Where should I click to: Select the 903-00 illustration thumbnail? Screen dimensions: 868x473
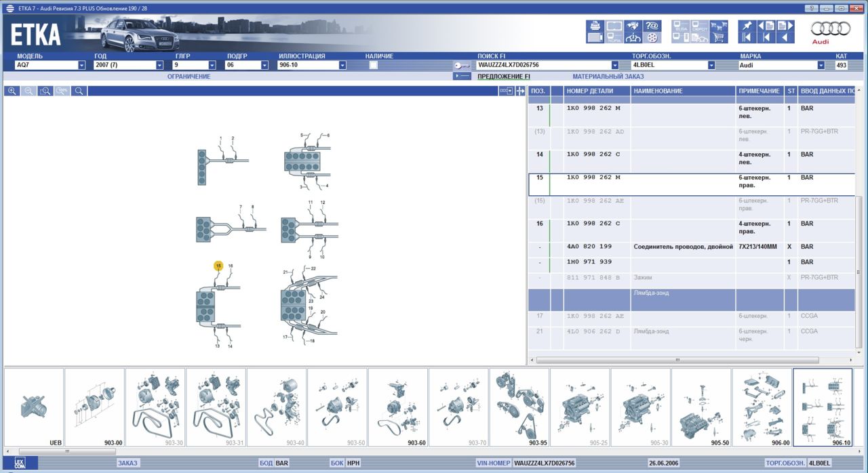(x=94, y=407)
